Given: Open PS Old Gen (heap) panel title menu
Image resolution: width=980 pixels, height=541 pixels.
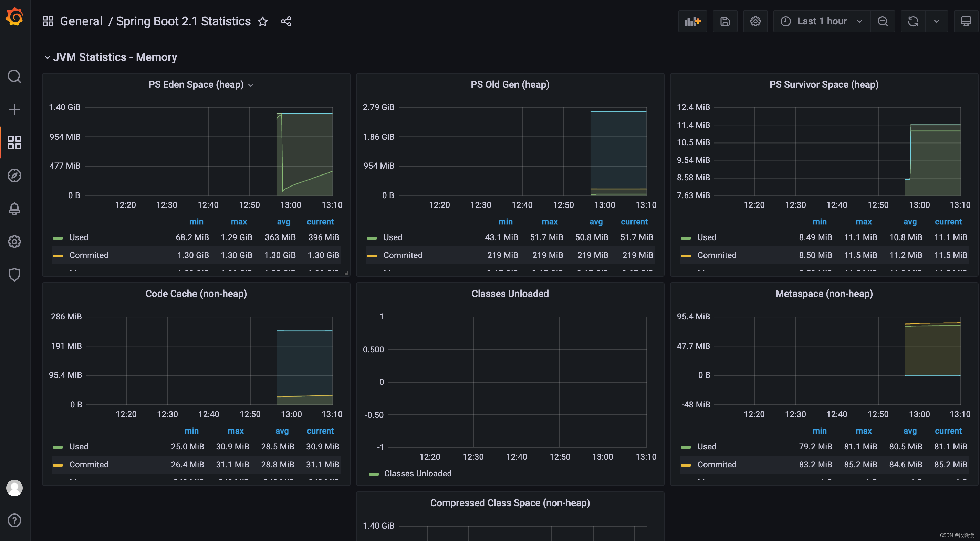Looking at the screenshot, I should tap(510, 84).
